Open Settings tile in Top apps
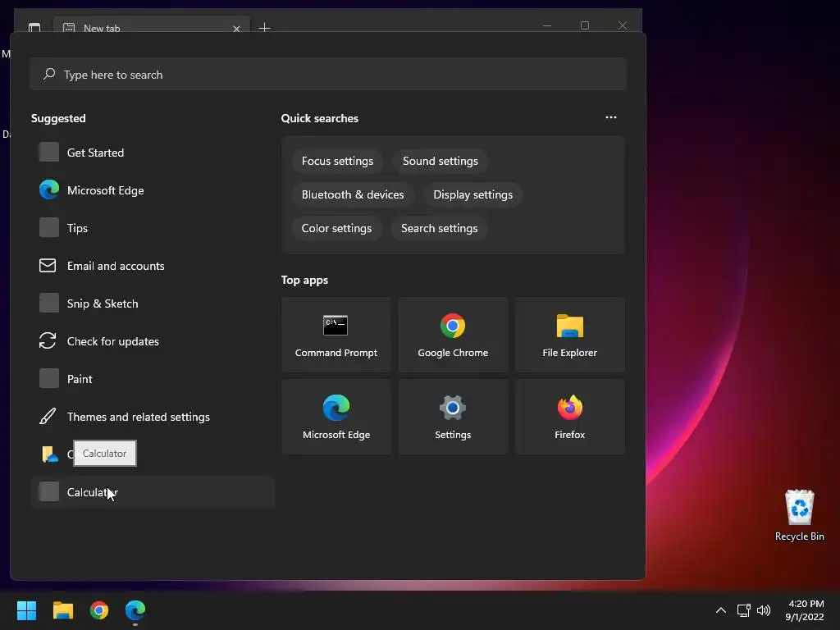The image size is (840, 630). [x=453, y=417]
